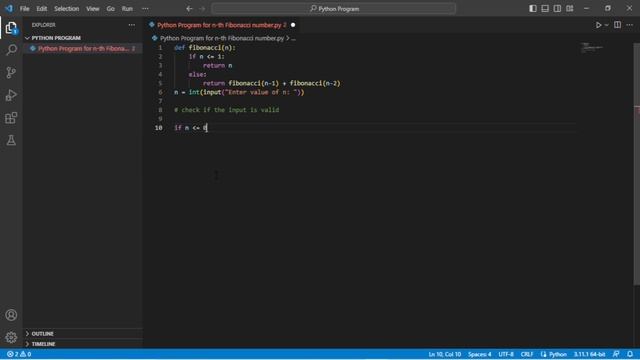Image resolution: width=640 pixels, height=360 pixels.
Task: Click the Python Program command center search box
Action: [x=333, y=9]
